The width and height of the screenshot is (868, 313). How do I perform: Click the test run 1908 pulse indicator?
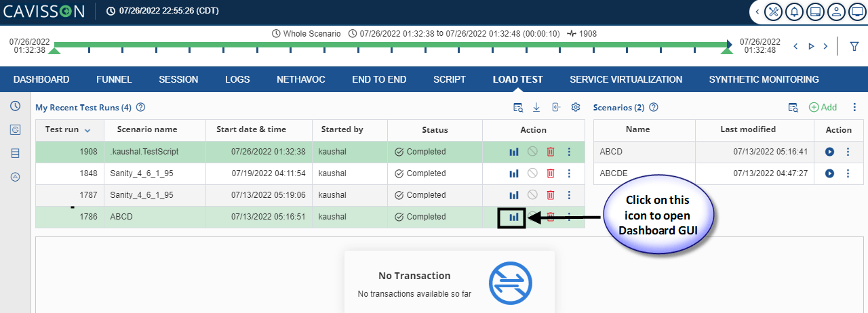coord(582,33)
